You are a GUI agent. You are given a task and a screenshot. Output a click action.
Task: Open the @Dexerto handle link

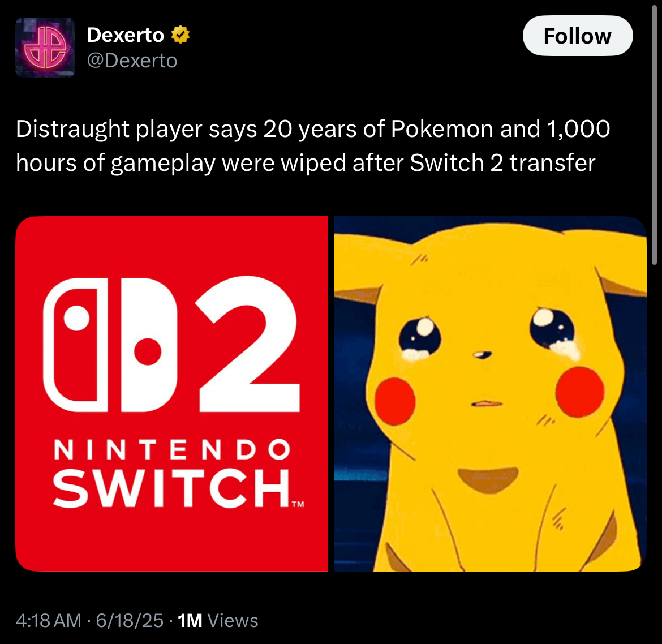tap(132, 61)
